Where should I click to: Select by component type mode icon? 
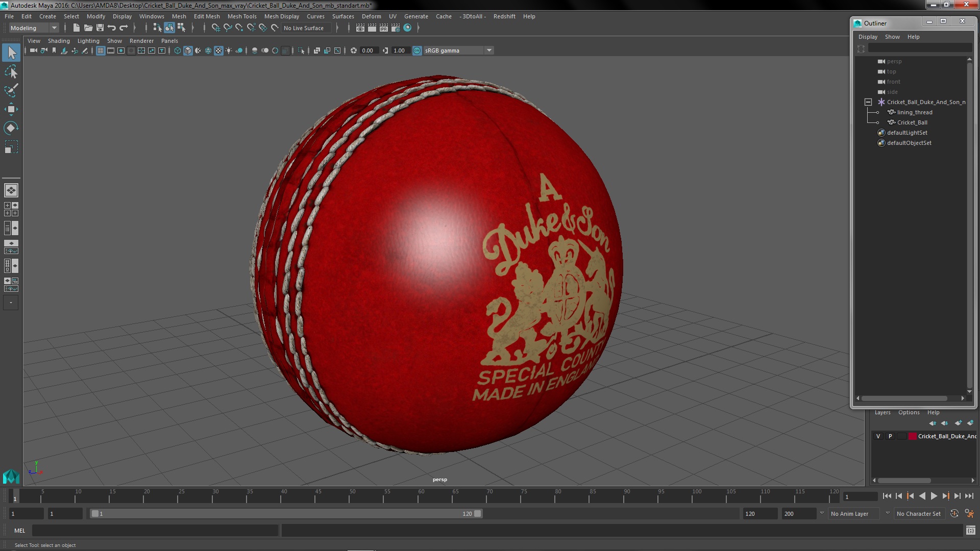pyautogui.click(x=181, y=28)
